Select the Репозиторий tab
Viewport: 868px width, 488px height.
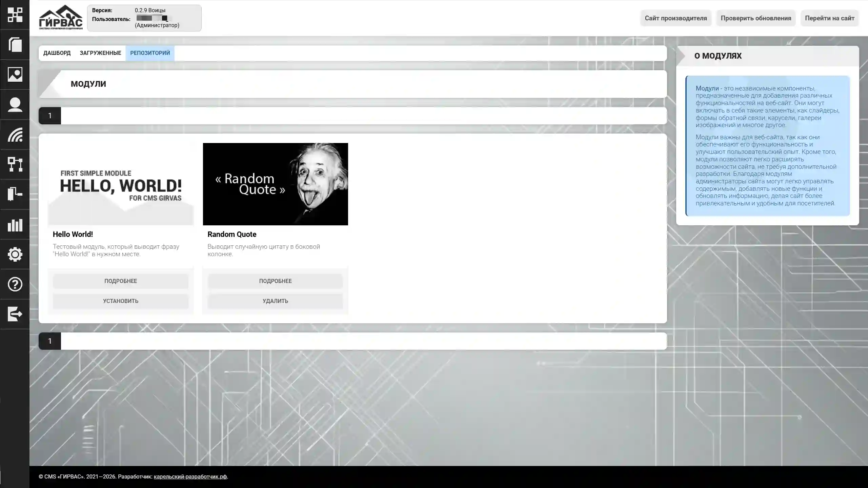150,53
